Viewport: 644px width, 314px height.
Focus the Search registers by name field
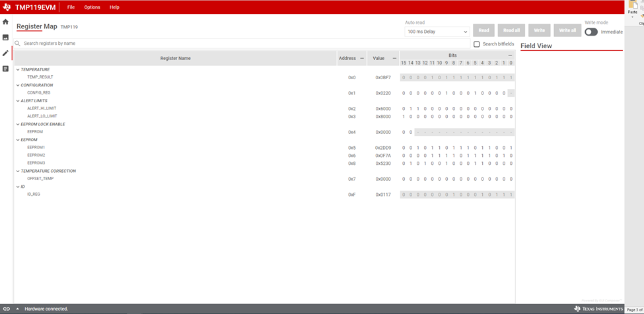pyautogui.click(x=242, y=43)
